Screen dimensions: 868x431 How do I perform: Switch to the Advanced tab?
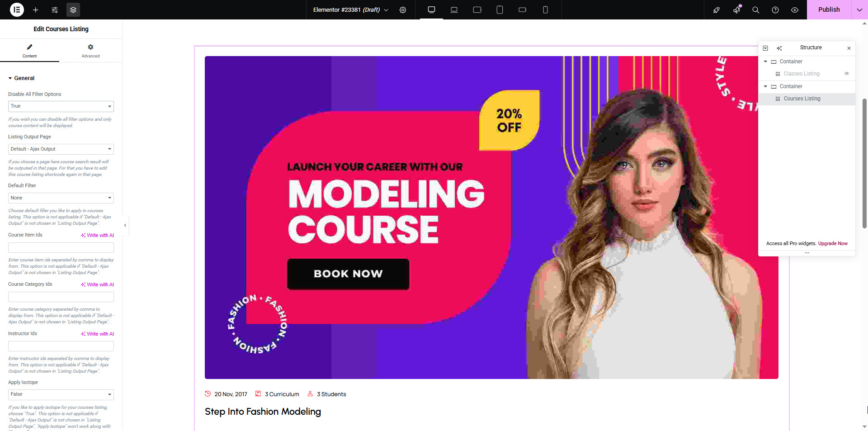tap(90, 51)
